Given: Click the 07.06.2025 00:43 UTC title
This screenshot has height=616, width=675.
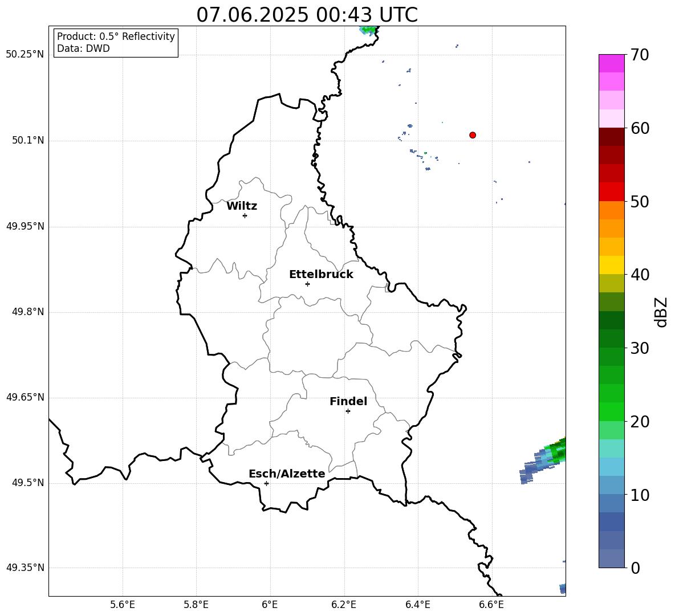Looking at the screenshot, I should click(307, 15).
